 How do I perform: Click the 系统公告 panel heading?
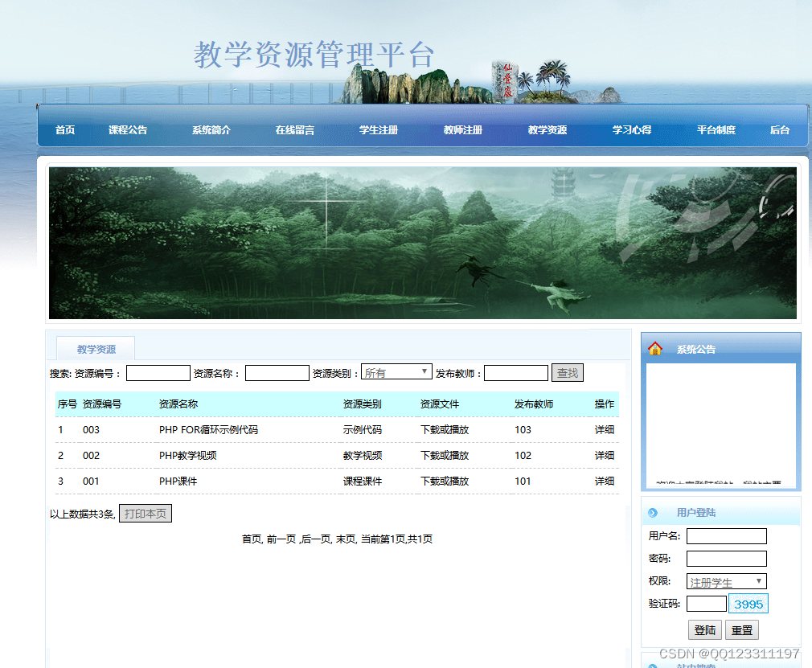point(696,350)
